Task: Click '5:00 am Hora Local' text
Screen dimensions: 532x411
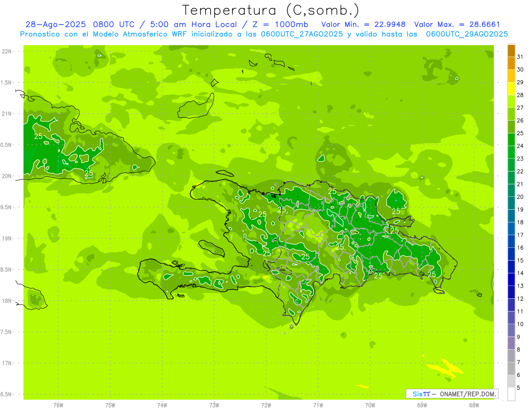Action: 193,24
